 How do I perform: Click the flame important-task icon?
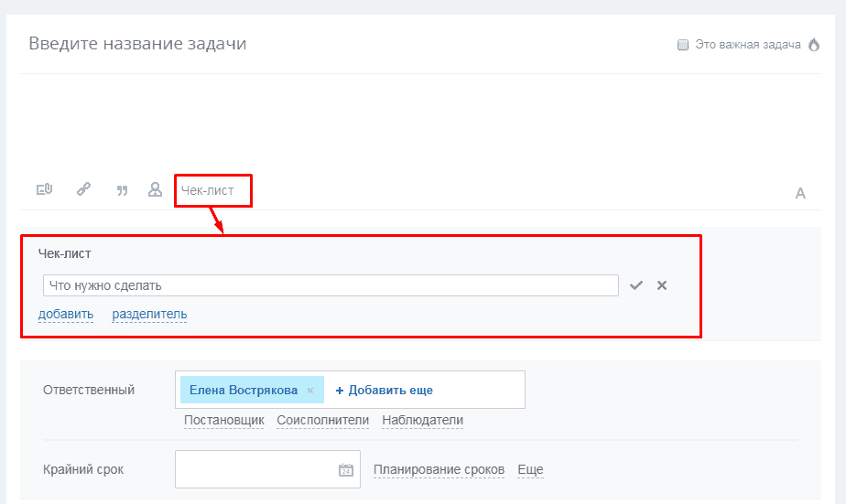pyautogui.click(x=814, y=45)
